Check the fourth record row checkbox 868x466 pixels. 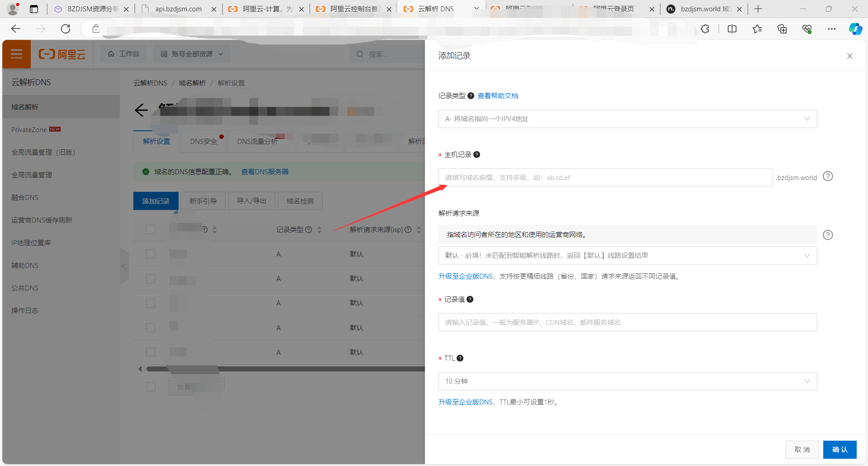tap(151, 328)
